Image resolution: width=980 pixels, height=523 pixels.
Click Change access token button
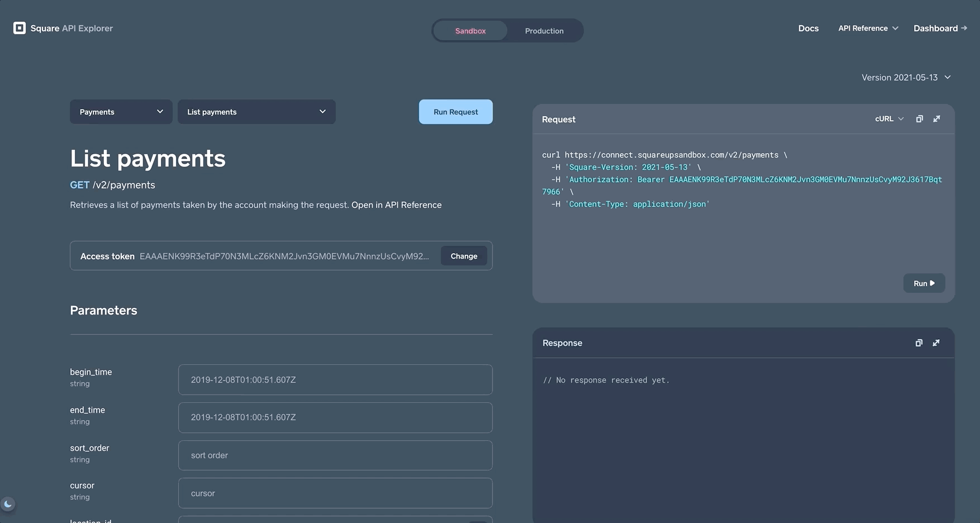tap(464, 256)
